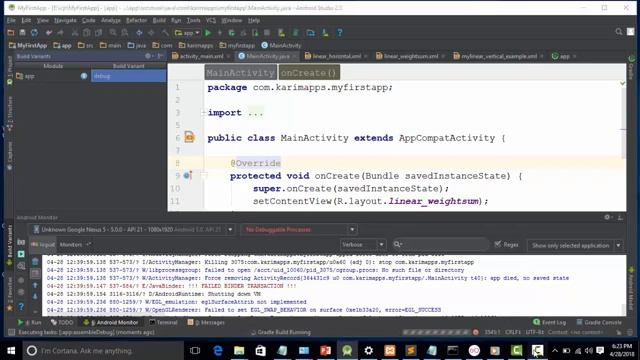Open the Refactor menu
The height and width of the screenshot is (360, 640).
[x=136, y=20]
